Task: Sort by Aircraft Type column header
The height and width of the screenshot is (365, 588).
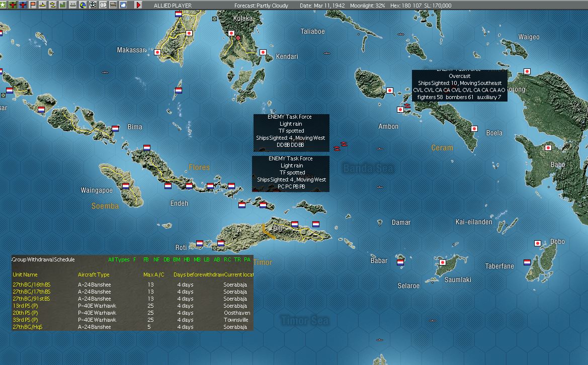Action: click(94, 275)
